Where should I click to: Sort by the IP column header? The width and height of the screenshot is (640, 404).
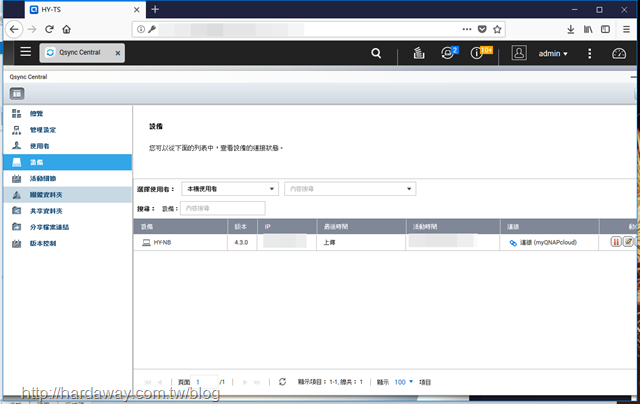[x=287, y=226]
